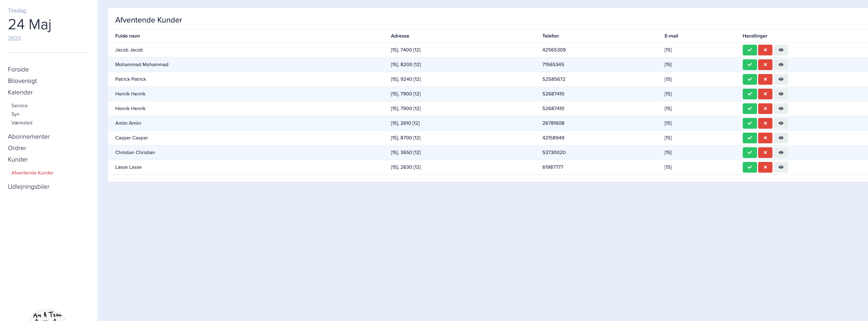Open the Abonnementer sidebar item
Viewport: 868px width, 321px height.
pos(29,137)
